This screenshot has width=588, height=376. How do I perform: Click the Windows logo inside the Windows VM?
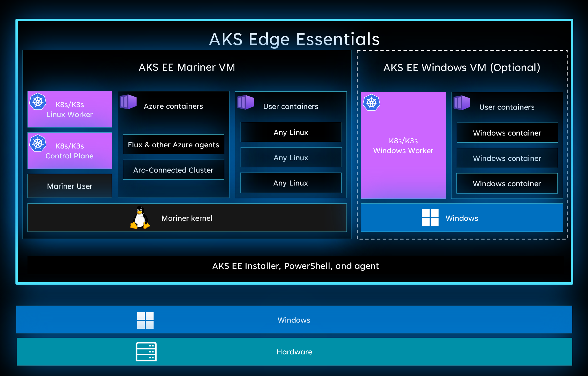click(x=430, y=218)
